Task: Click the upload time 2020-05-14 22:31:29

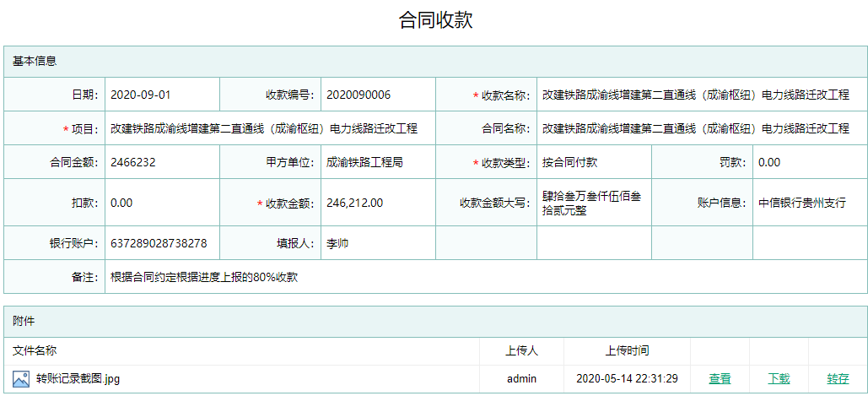Action: (627, 379)
